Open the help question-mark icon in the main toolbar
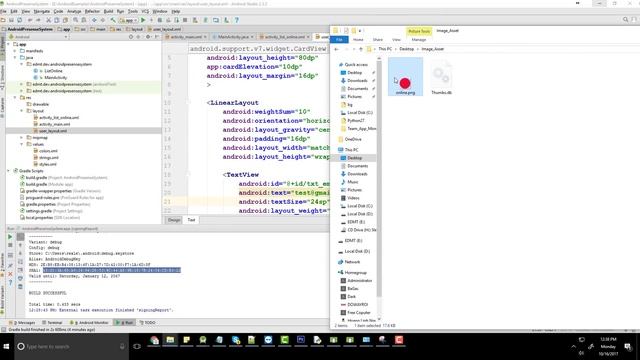This screenshot has height=360, width=640. click(x=237, y=20)
